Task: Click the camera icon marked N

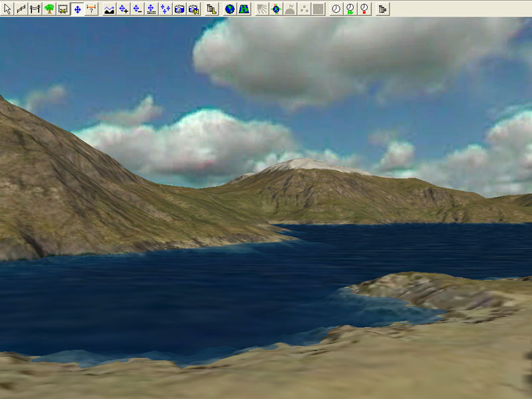Action: click(193, 9)
